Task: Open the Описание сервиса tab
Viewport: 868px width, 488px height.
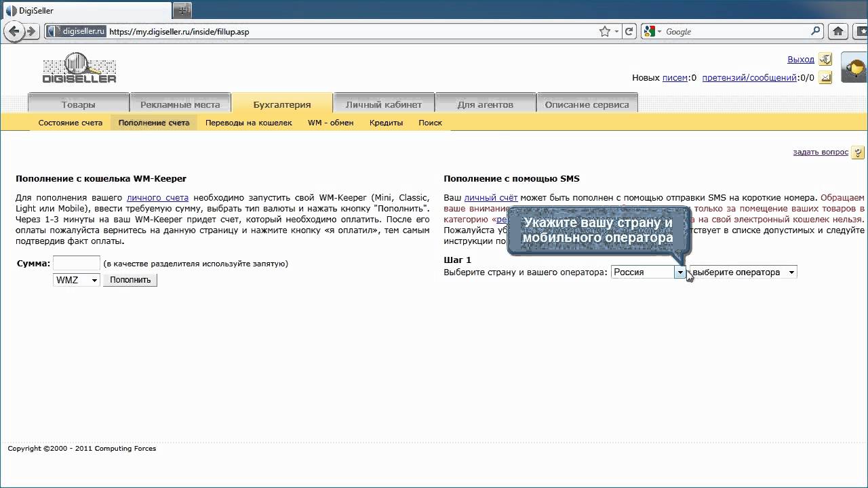Action: (587, 104)
